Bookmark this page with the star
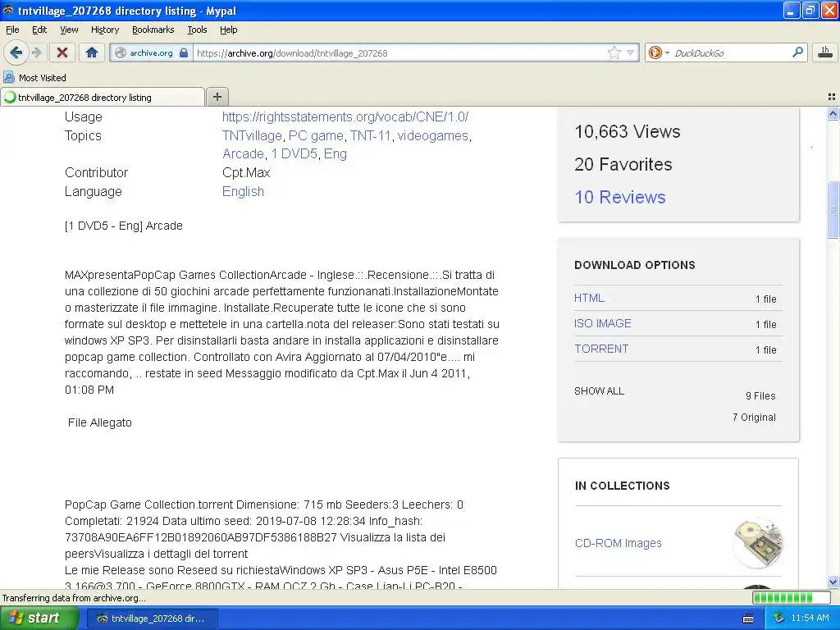This screenshot has height=630, width=840. click(614, 52)
